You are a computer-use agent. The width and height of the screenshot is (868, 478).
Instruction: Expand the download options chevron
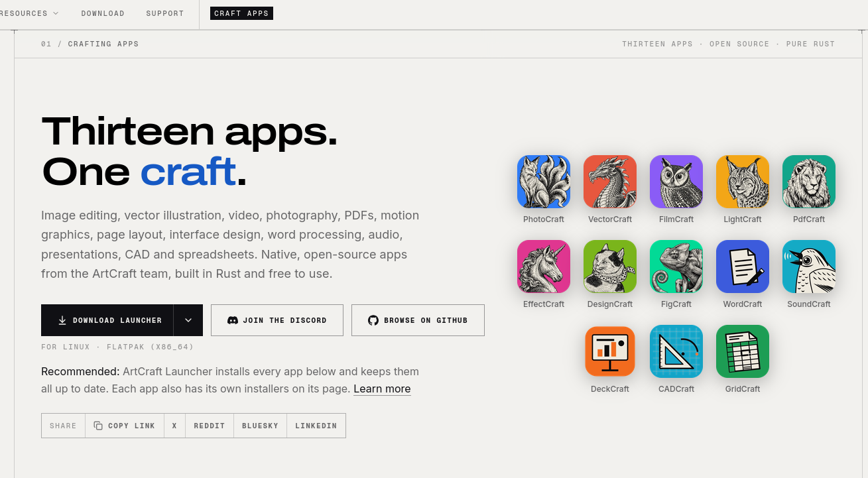tap(188, 320)
